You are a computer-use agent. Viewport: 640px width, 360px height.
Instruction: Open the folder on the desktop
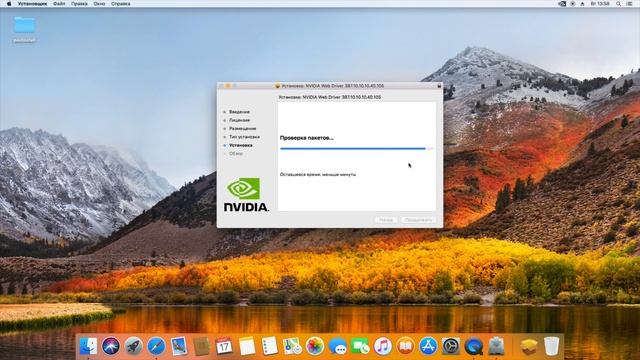pyautogui.click(x=24, y=25)
